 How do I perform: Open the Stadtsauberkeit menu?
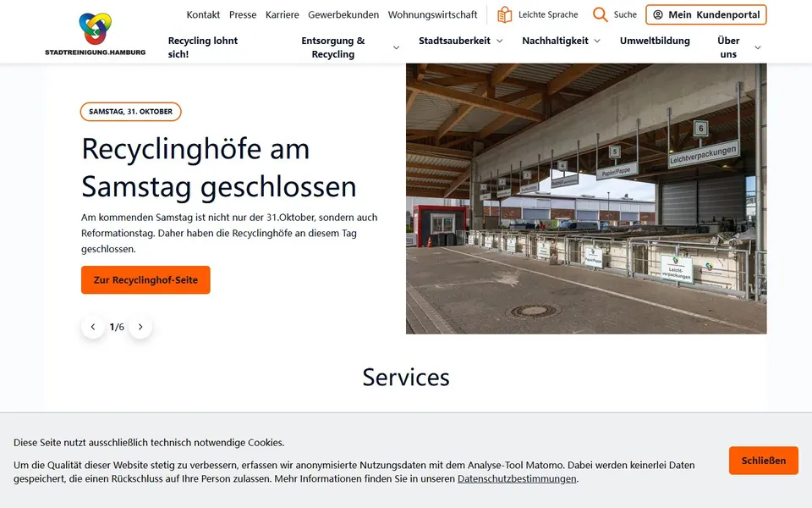(454, 41)
